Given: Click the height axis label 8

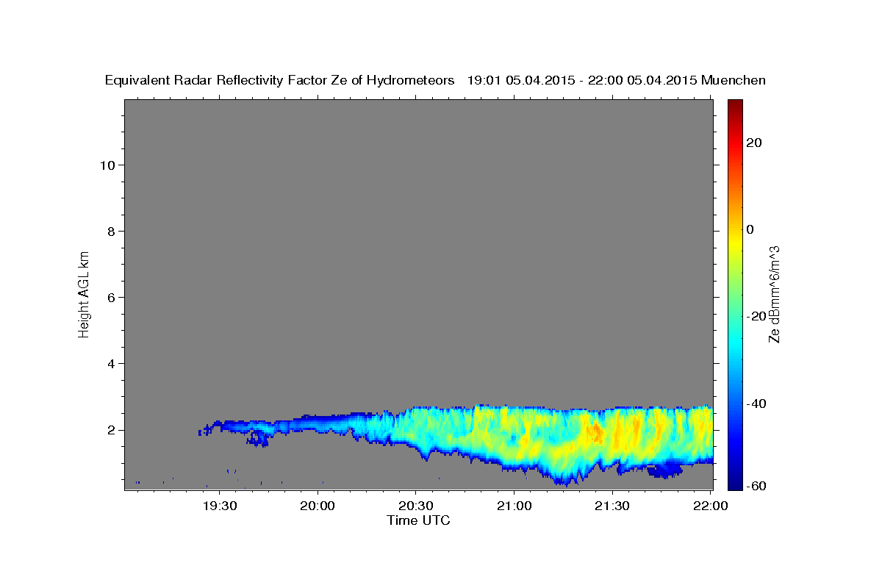Looking at the screenshot, I should tap(110, 232).
